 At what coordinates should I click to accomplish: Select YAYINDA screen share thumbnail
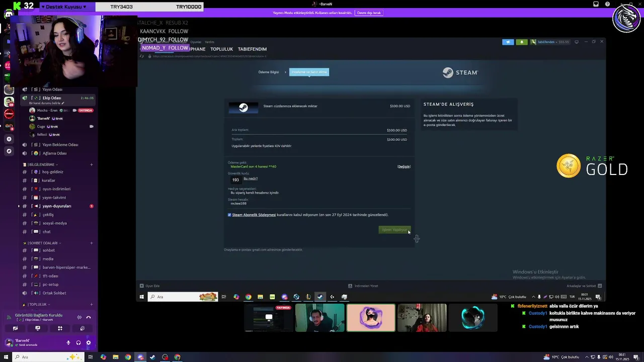click(x=269, y=318)
